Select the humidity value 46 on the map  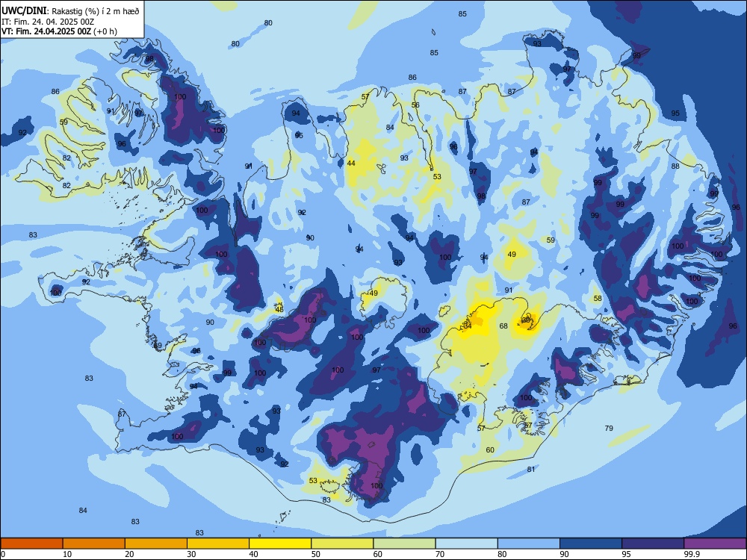click(279, 310)
